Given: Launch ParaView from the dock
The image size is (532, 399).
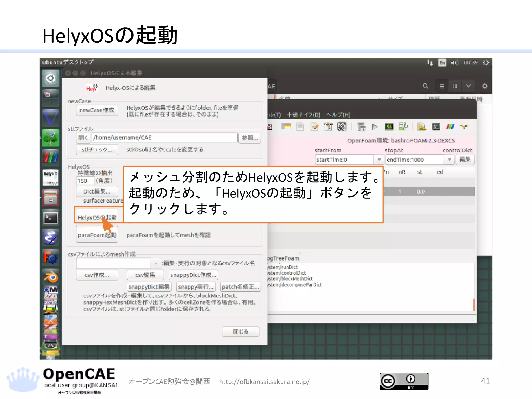Looking at the screenshot, I should point(50,158).
